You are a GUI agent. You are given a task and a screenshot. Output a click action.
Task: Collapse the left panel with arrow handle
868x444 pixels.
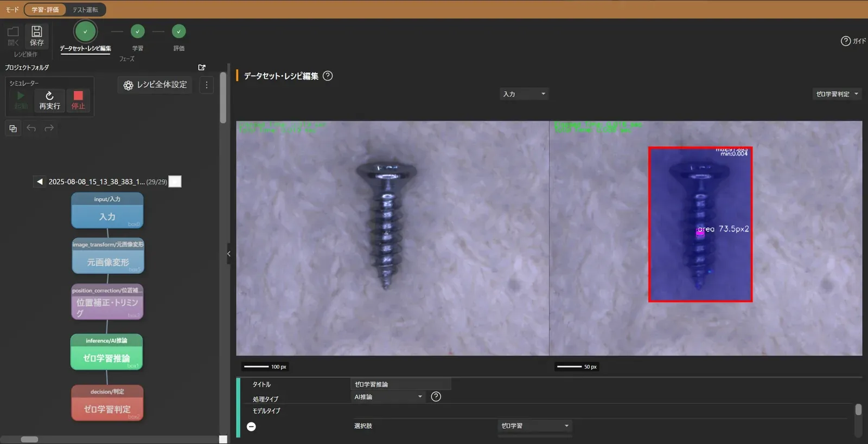[229, 254]
